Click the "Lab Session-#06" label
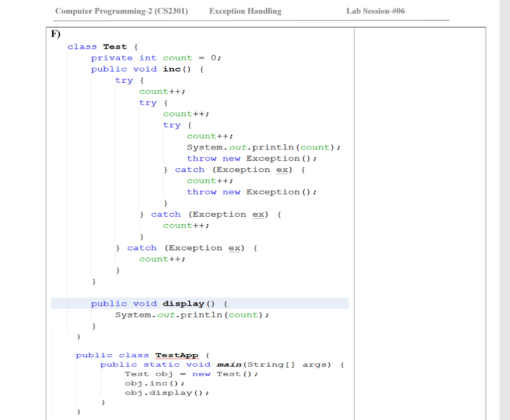Viewport: 510px width, 420px height. click(x=376, y=11)
